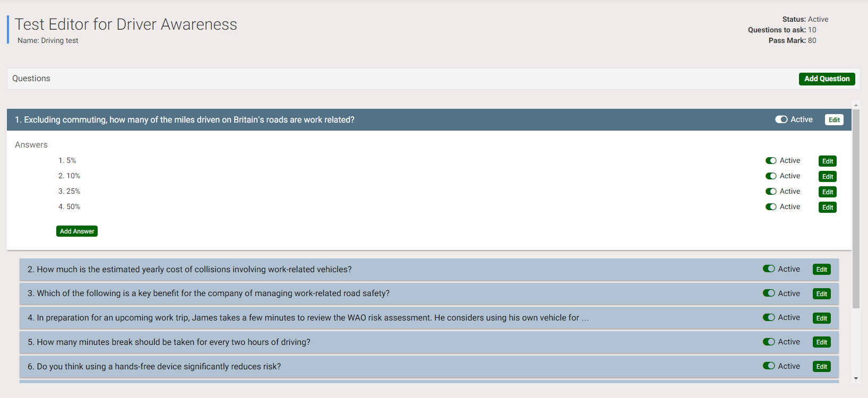Click the Add Answer button
Viewport: 868px width, 398px height.
(x=77, y=231)
